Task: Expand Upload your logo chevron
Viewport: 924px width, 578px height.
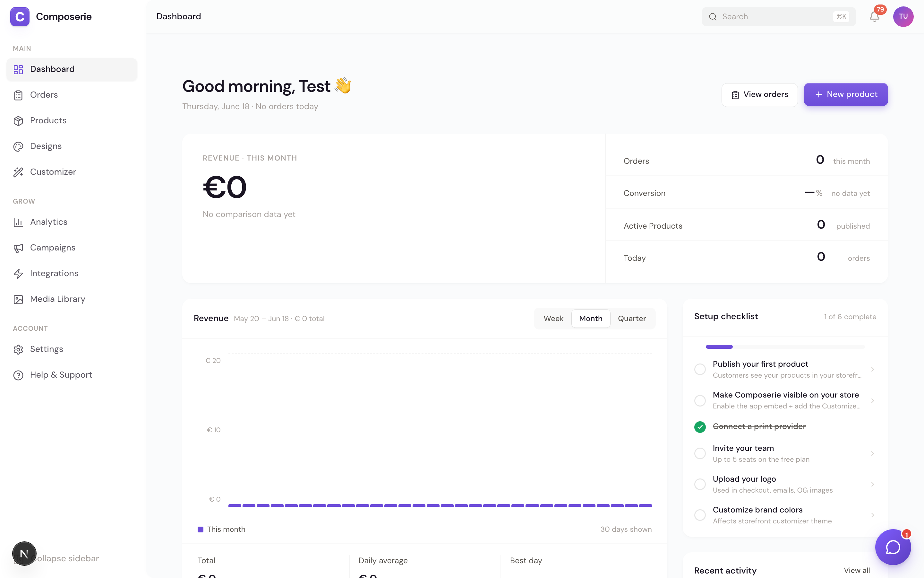Action: point(872,484)
